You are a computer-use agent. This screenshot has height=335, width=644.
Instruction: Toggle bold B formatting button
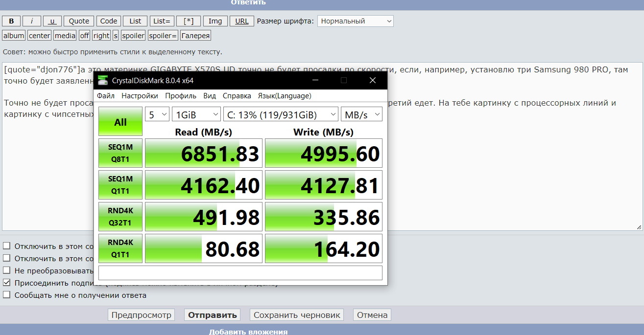tap(11, 21)
